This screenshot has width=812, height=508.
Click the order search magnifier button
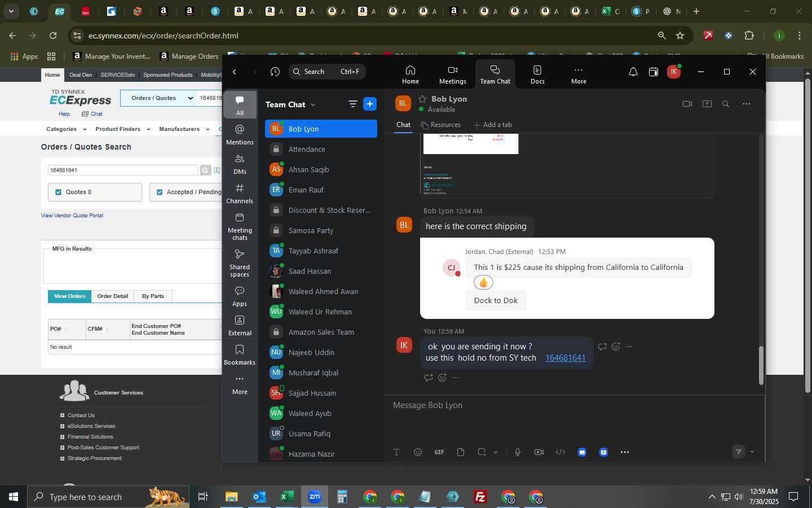click(x=205, y=170)
